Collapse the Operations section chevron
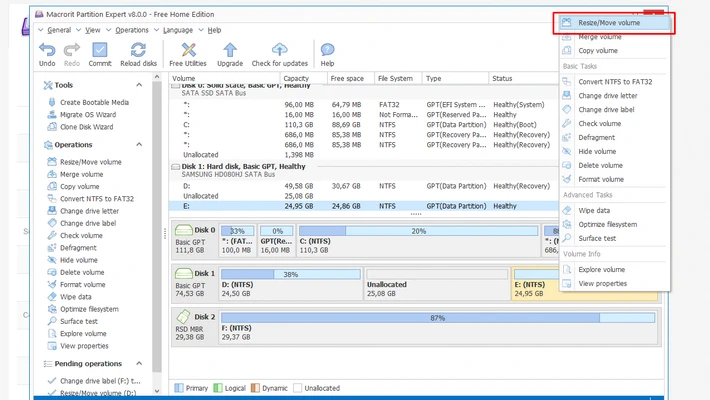This screenshot has height=400, width=710. (139, 145)
